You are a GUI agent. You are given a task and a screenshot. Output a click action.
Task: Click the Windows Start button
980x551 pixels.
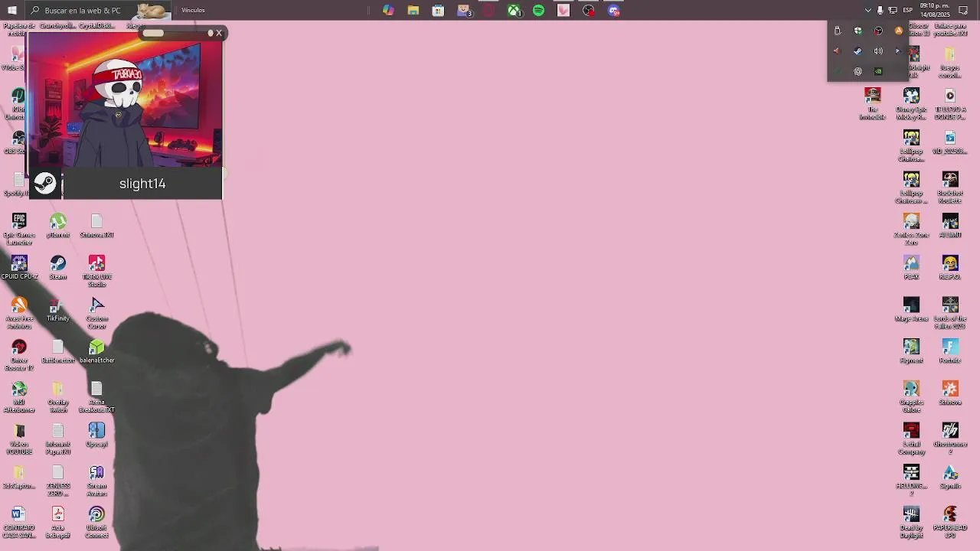coord(11,10)
